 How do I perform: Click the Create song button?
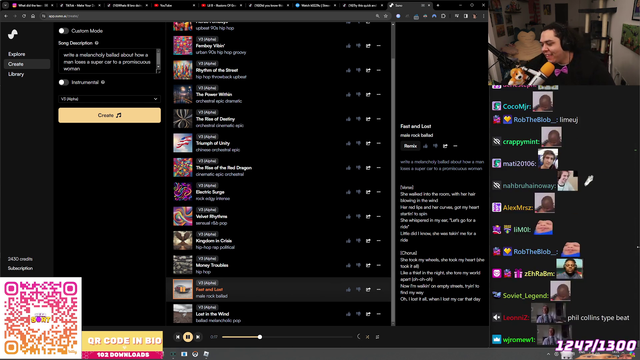[x=109, y=116]
